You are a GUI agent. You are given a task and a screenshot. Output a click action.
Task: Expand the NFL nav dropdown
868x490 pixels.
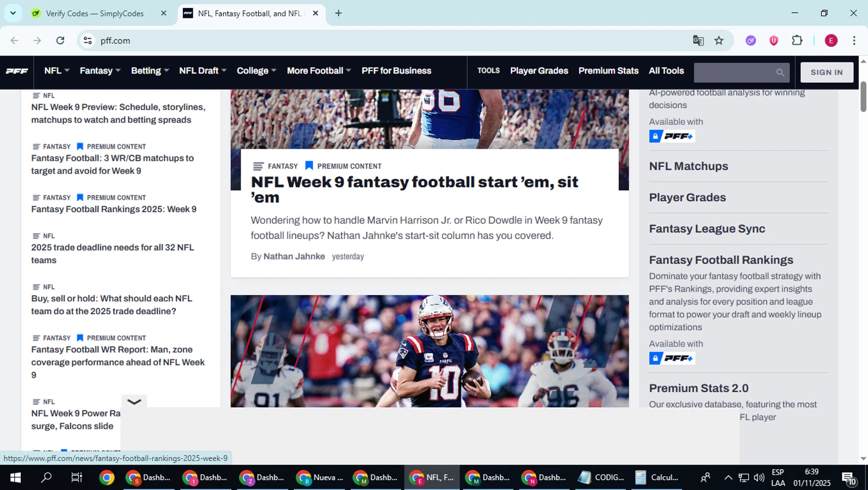pyautogui.click(x=57, y=71)
